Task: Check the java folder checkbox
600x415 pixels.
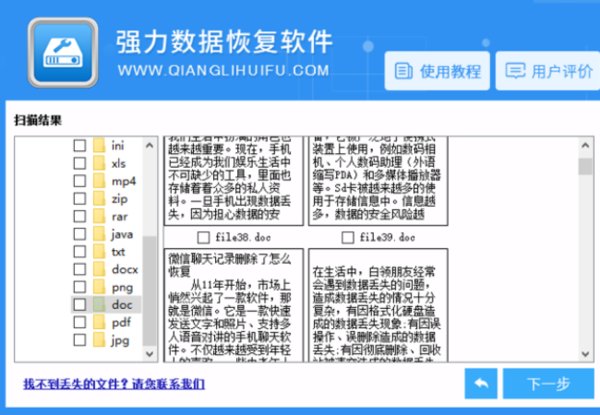Action: [x=80, y=234]
